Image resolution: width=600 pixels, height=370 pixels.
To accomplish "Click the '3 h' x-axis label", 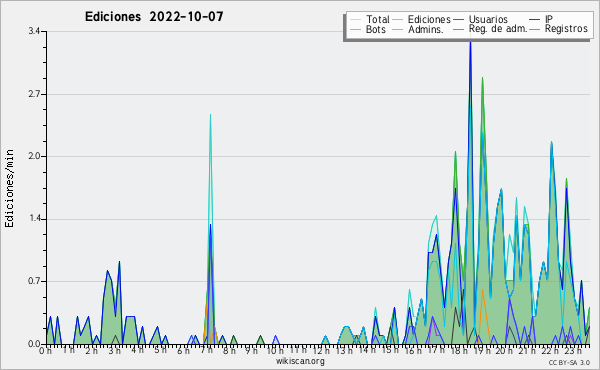I will (114, 350).
